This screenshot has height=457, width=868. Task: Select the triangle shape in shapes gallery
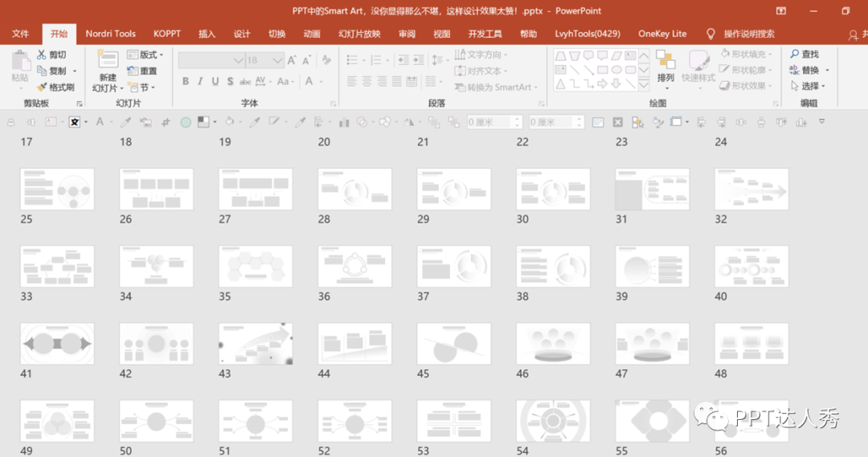(x=561, y=84)
